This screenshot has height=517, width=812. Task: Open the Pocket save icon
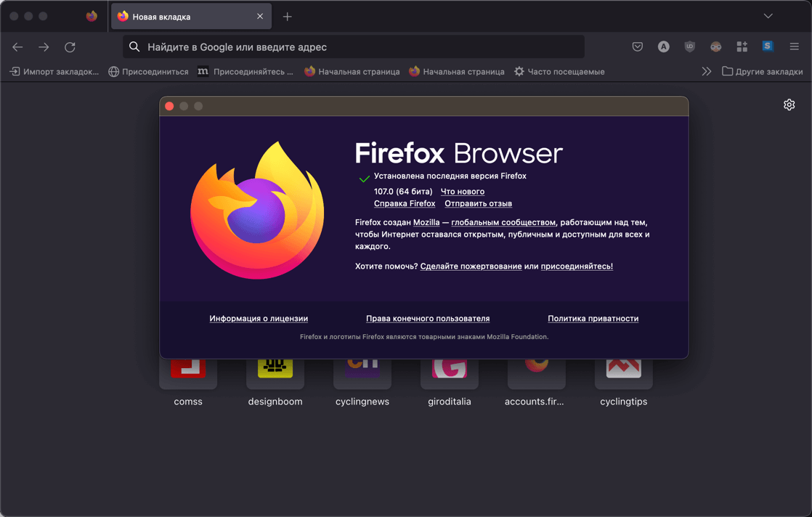point(638,46)
